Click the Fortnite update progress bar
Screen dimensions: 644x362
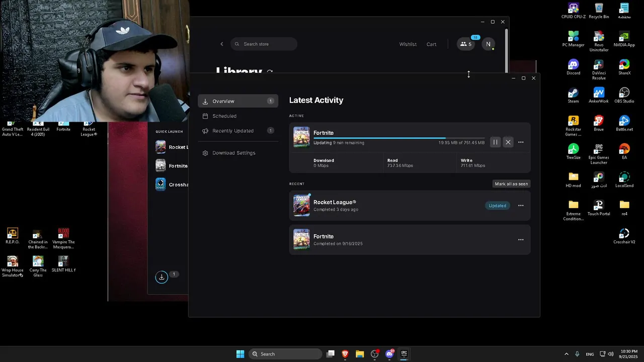(x=399, y=138)
